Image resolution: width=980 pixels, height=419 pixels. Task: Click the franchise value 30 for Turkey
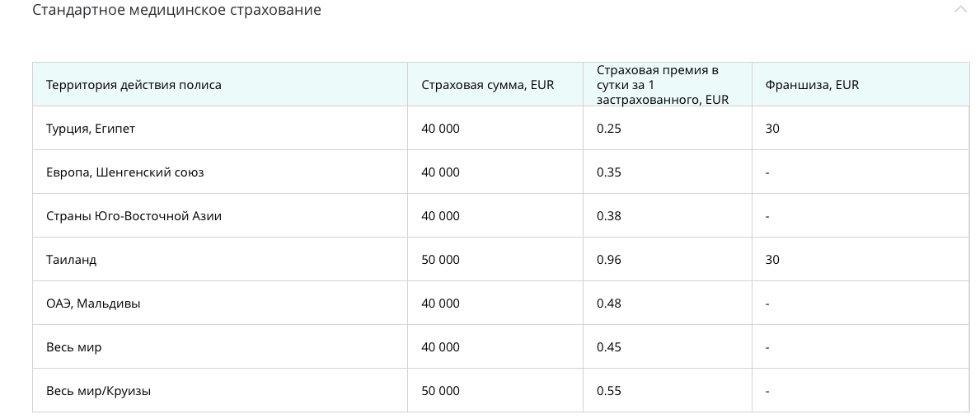click(772, 129)
